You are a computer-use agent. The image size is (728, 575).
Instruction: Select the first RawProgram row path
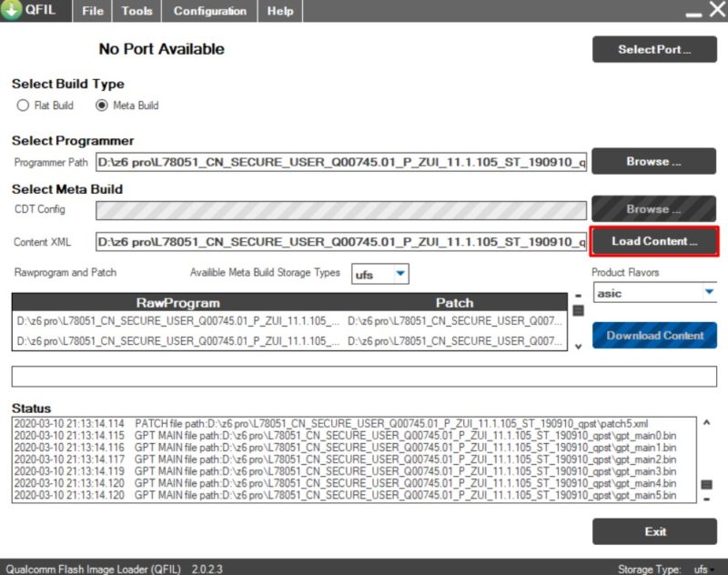tap(177, 320)
